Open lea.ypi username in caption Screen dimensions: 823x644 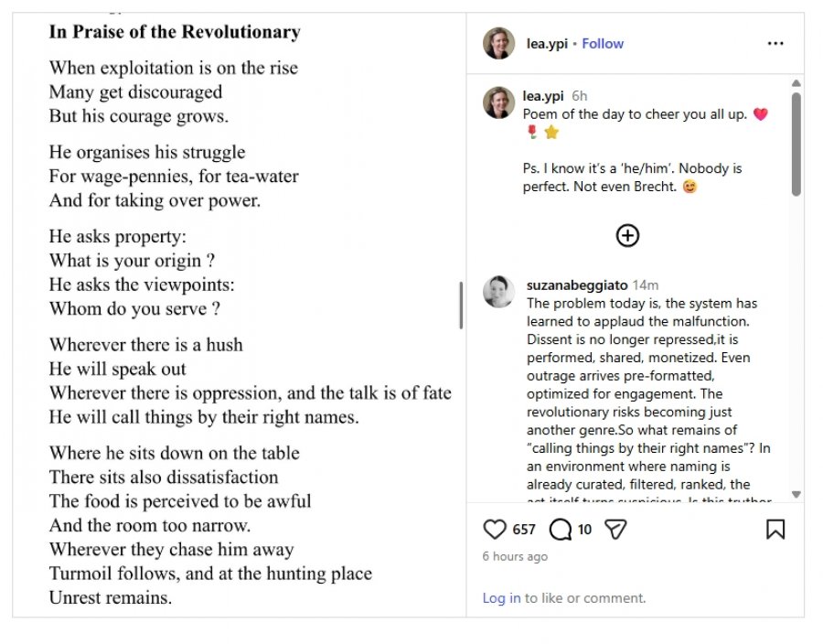542,96
